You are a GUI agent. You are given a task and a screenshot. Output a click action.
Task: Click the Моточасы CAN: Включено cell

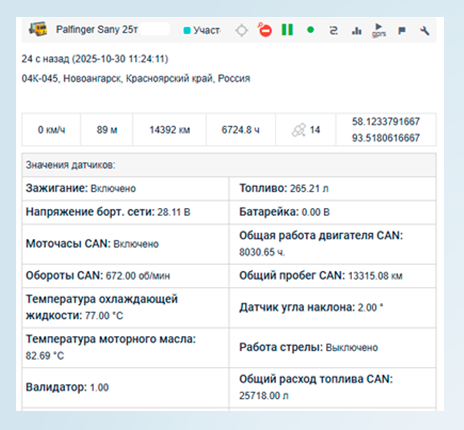click(125, 244)
